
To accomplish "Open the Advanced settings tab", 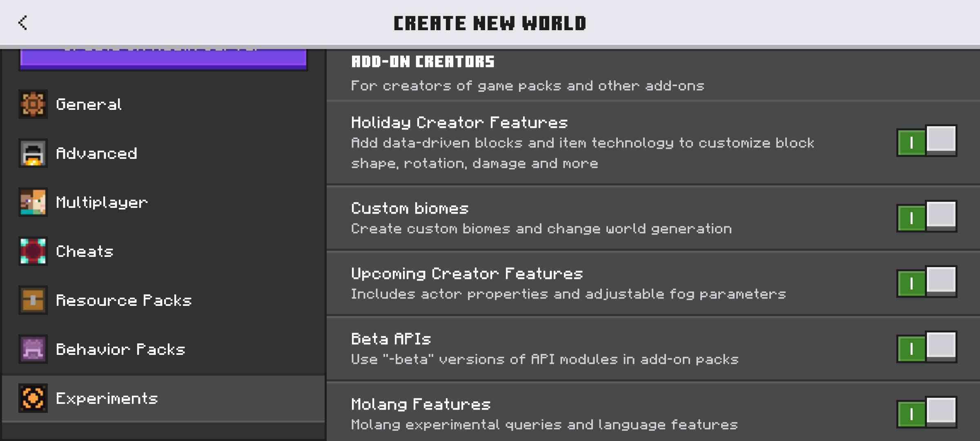I will (163, 153).
